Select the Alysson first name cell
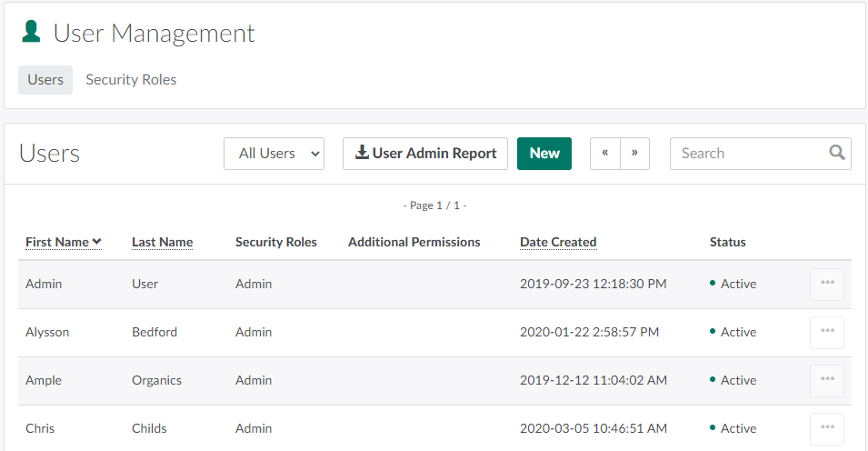The height and width of the screenshot is (451, 868). click(x=47, y=332)
